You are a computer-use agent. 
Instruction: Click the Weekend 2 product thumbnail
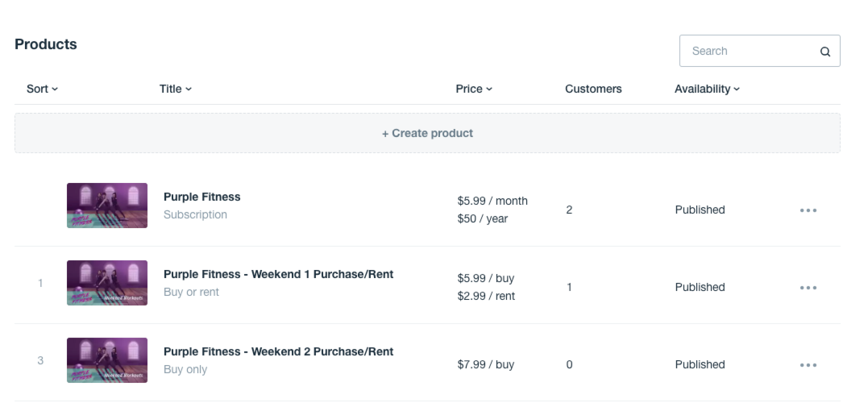pos(107,360)
